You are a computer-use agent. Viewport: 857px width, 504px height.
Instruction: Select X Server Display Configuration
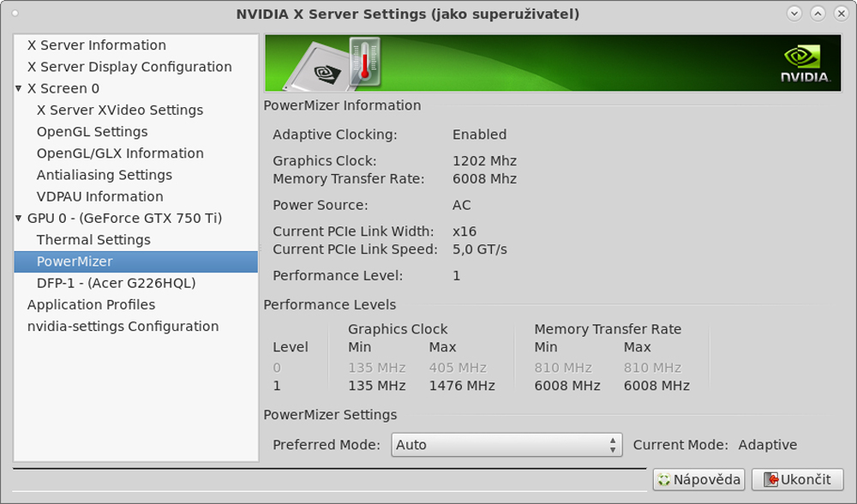129,67
